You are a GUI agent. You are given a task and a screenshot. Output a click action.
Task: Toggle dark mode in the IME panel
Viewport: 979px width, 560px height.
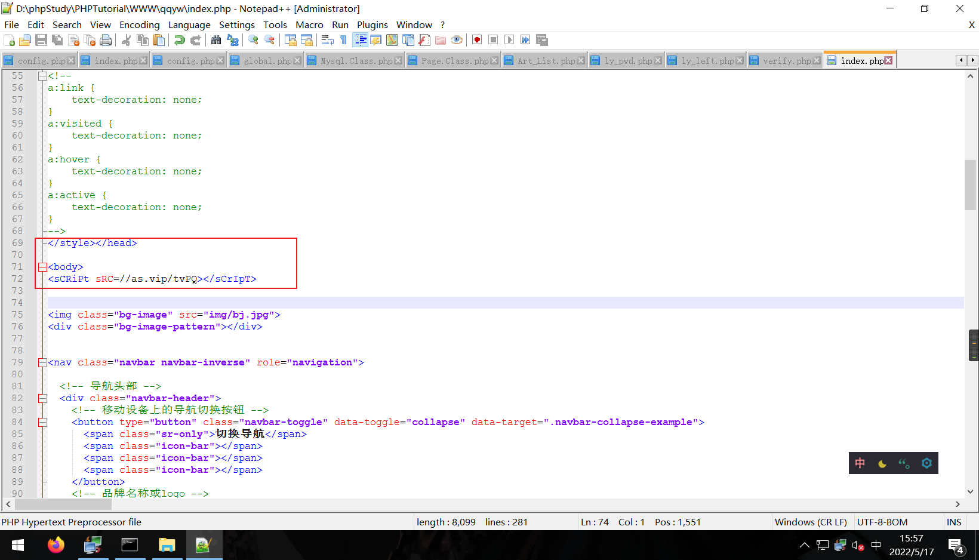coord(882,463)
